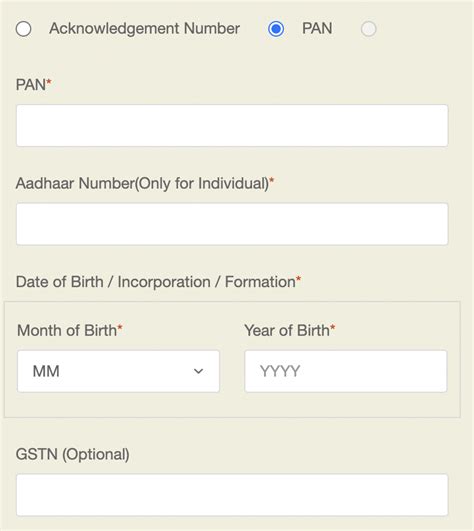Click the PAN* field label

click(x=34, y=84)
